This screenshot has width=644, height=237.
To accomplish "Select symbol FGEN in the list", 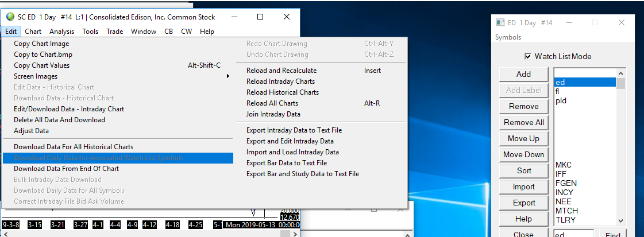I will click(x=585, y=183).
